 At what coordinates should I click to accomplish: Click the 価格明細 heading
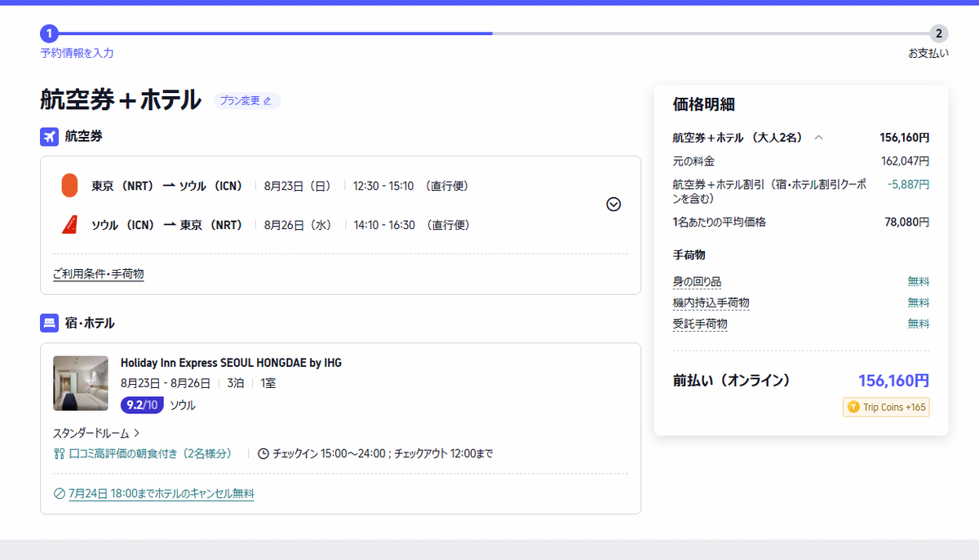pyautogui.click(x=703, y=104)
